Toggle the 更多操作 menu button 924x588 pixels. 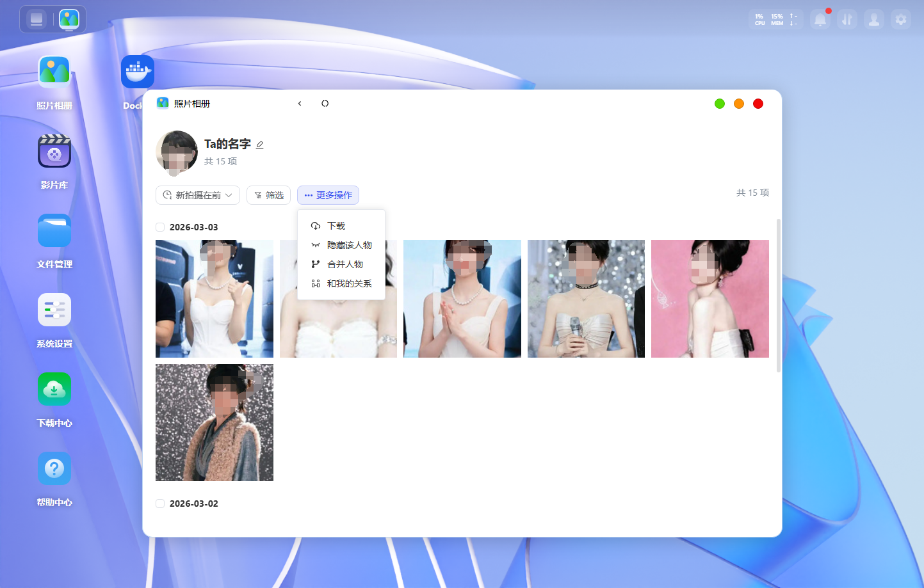pos(328,195)
